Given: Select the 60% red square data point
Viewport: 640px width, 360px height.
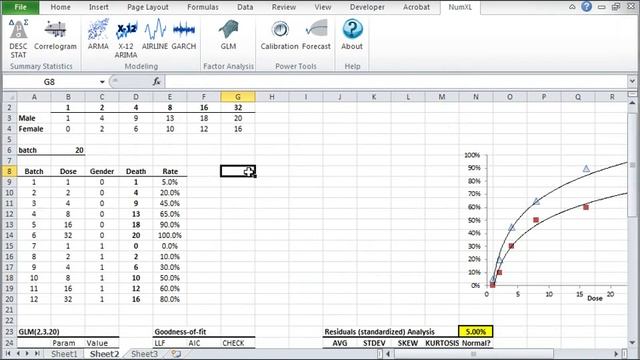Looking at the screenshot, I should tap(586, 207).
